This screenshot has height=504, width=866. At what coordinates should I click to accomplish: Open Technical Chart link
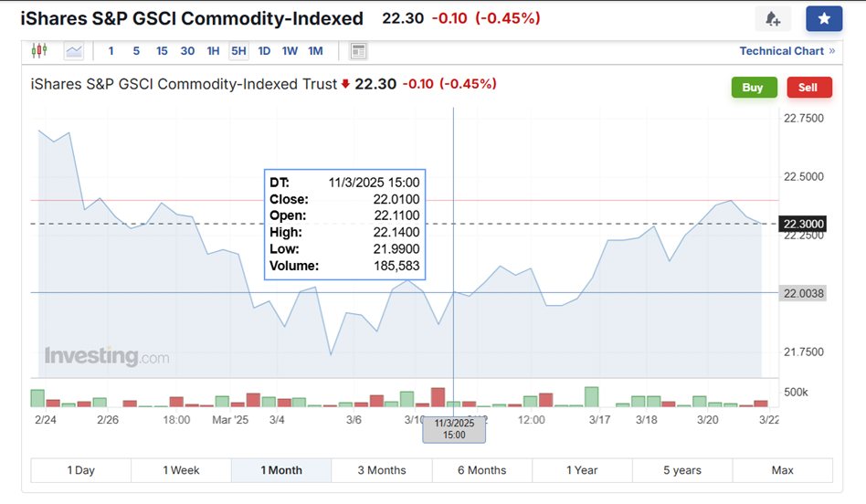click(x=787, y=51)
